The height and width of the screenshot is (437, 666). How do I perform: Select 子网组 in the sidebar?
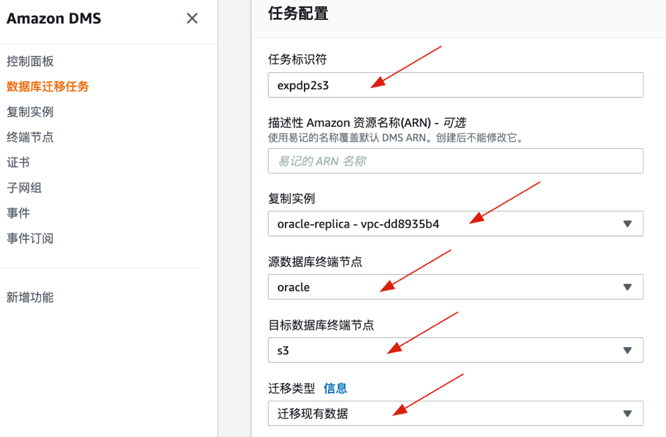(24, 188)
